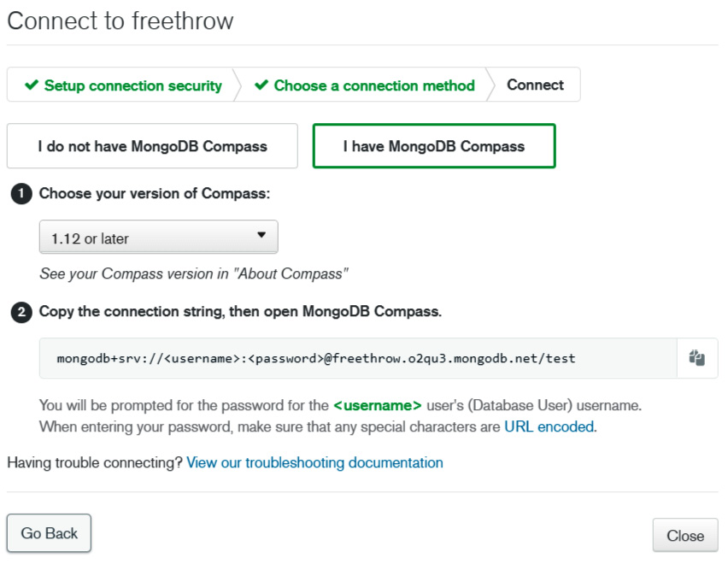The image size is (728, 564).
Task: Click the "Connect to freethrow" heading
Action: point(120,21)
